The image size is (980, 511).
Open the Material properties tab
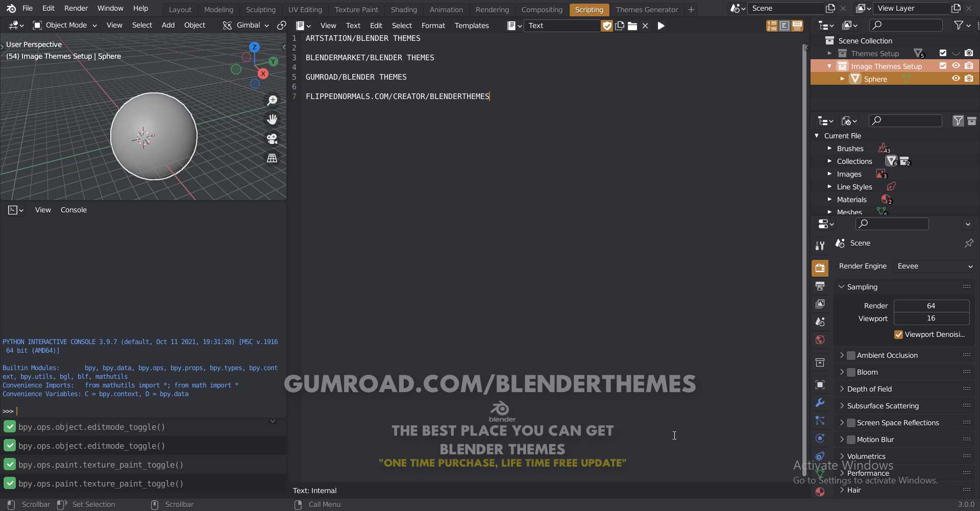pos(820,492)
